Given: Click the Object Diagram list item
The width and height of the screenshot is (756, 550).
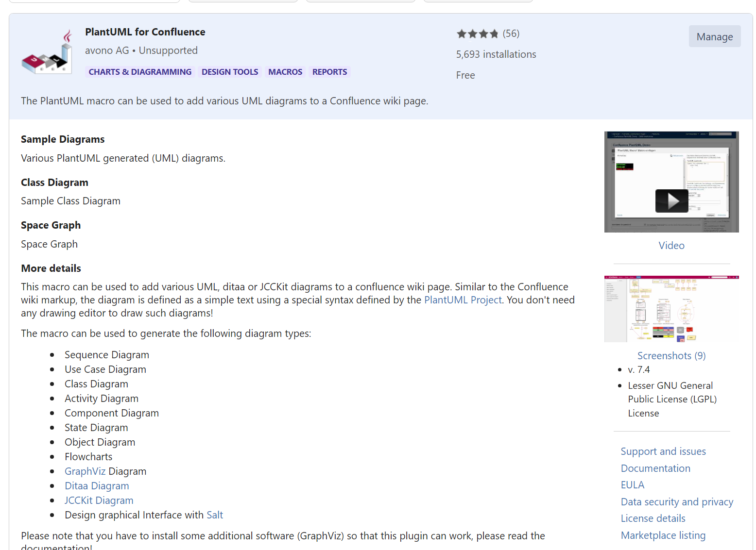Looking at the screenshot, I should pyautogui.click(x=100, y=442).
